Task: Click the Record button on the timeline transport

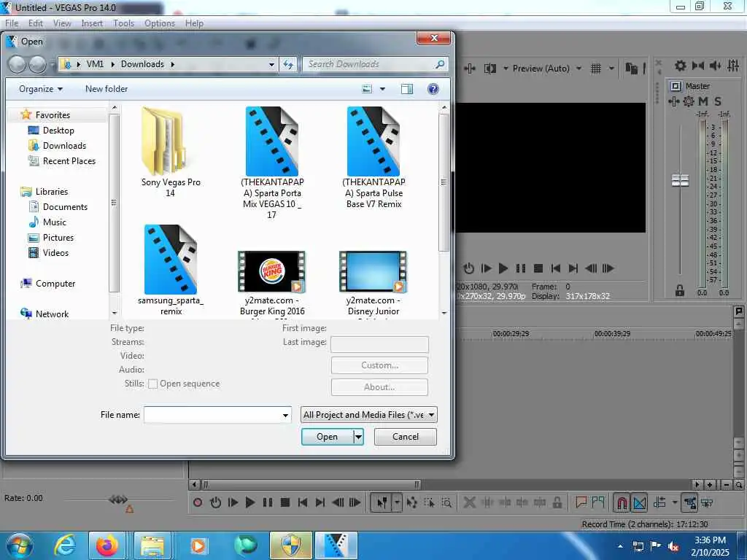Action: point(198,502)
